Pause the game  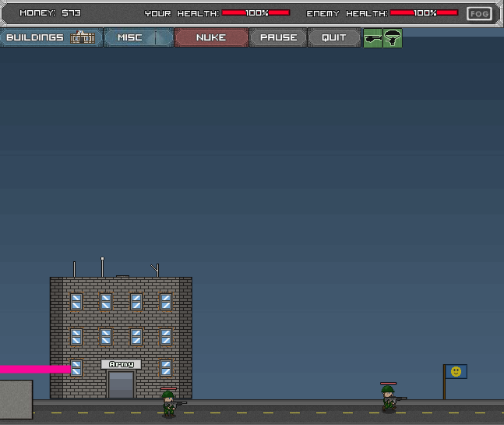[278, 37]
